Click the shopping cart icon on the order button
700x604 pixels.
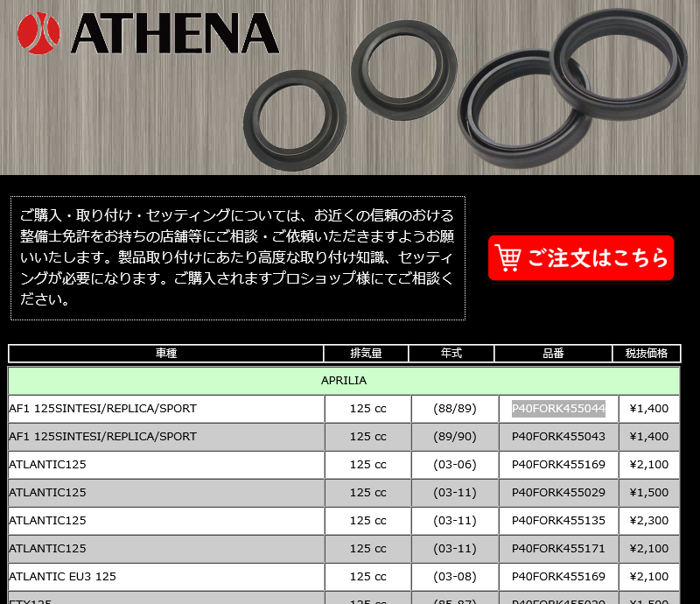click(507, 258)
